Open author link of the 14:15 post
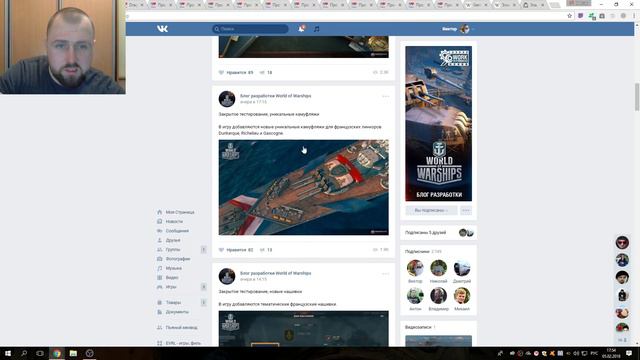The width and height of the screenshot is (640, 360). (x=276, y=273)
